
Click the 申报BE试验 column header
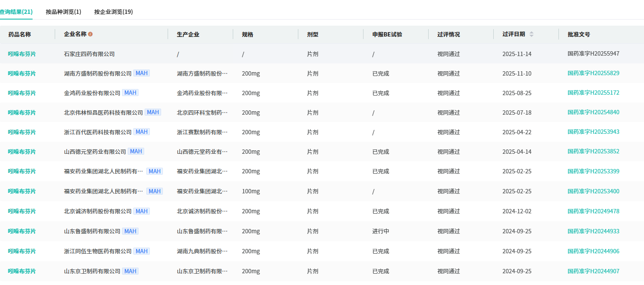tap(387, 34)
